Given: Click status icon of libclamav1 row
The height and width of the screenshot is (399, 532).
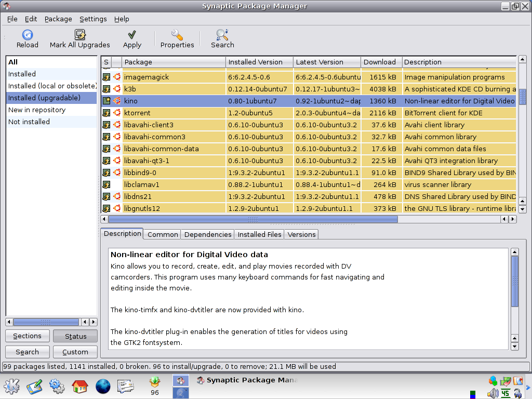Looking at the screenshot, I should click(107, 184).
